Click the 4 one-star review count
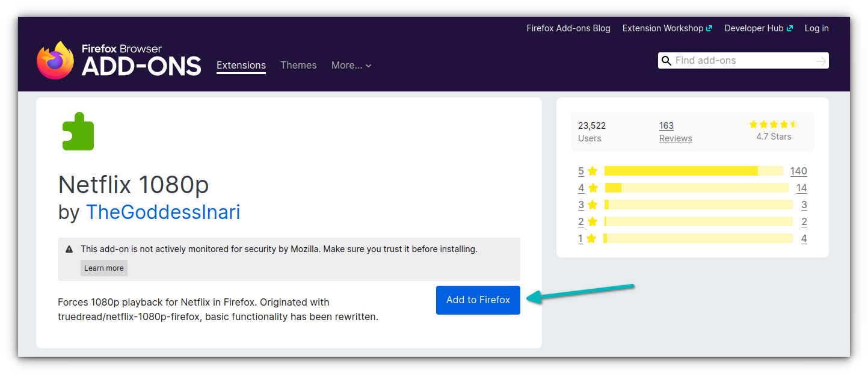This screenshot has height=376, width=868. click(804, 238)
